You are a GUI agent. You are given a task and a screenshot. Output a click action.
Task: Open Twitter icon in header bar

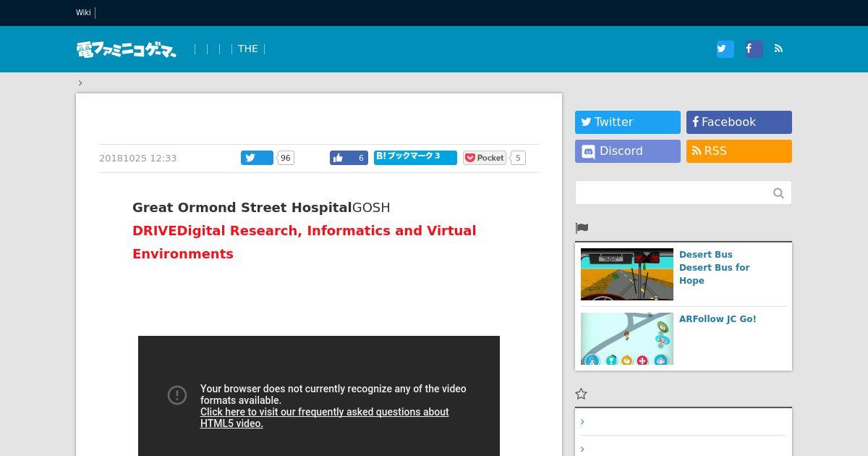coord(725,48)
